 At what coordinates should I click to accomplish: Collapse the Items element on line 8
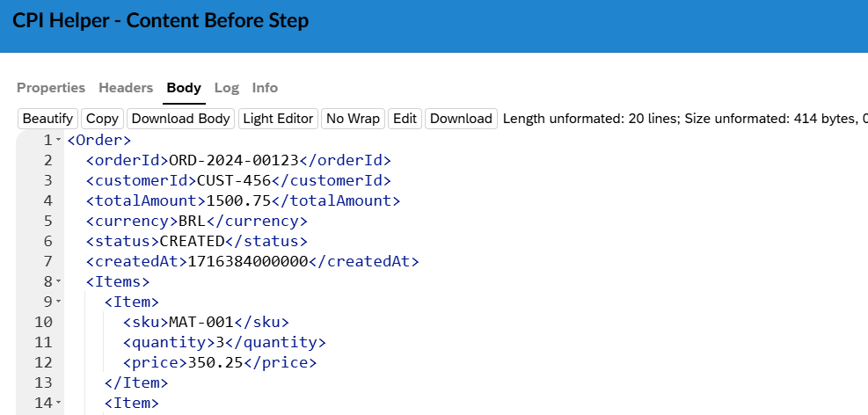tap(59, 281)
